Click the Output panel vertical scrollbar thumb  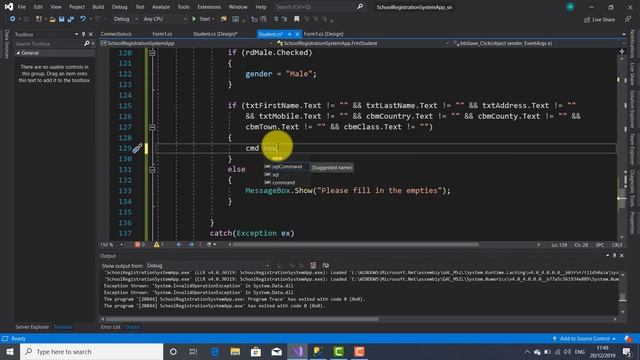click(622, 297)
